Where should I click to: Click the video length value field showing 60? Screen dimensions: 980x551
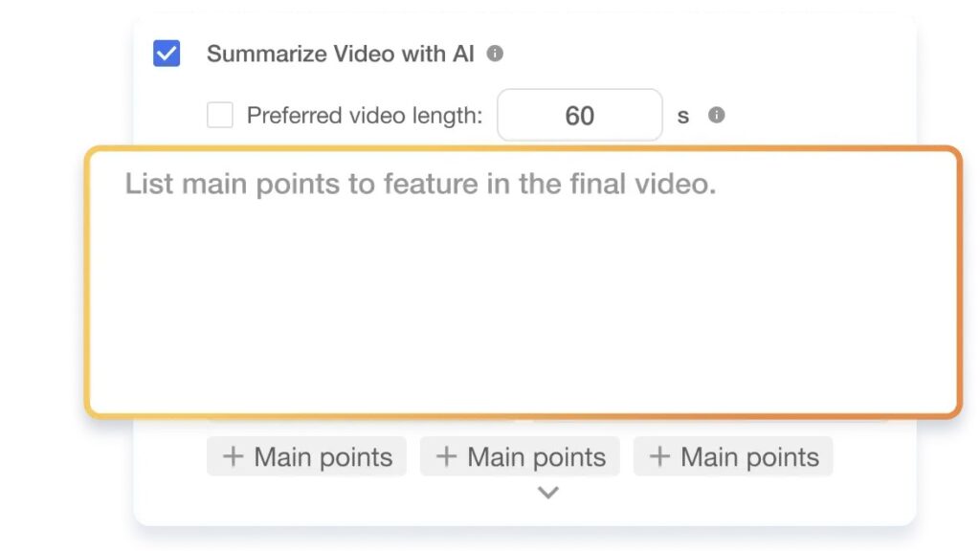pyautogui.click(x=579, y=114)
